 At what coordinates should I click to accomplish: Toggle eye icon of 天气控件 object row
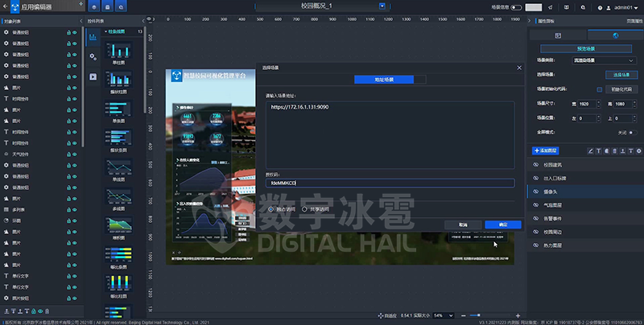pyautogui.click(x=75, y=154)
